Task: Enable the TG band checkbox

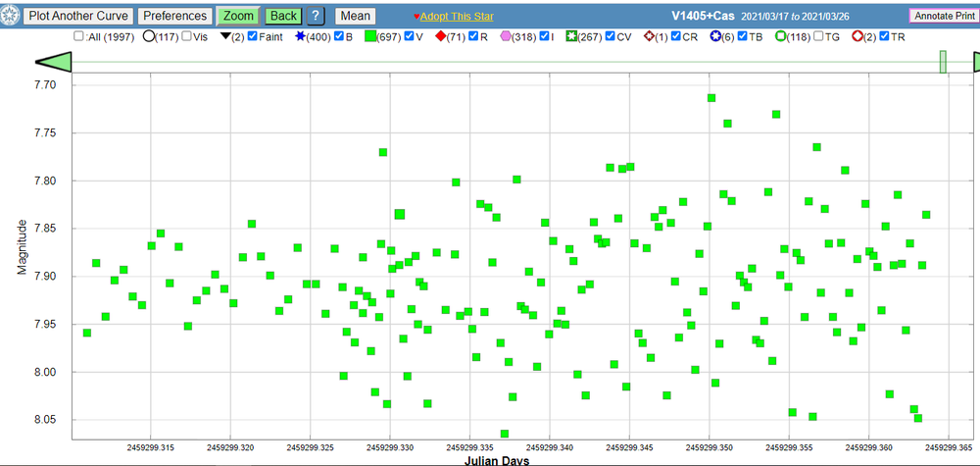Action: coord(817,36)
